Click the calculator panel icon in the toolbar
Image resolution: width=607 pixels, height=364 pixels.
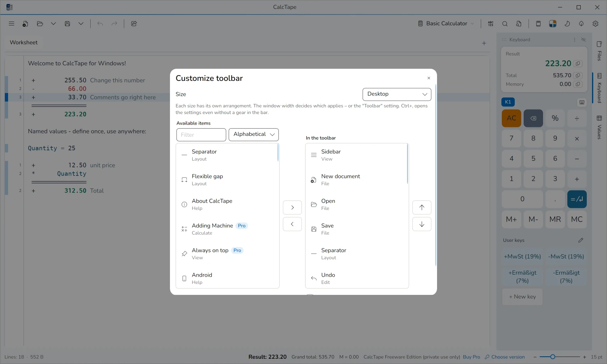tap(538, 23)
